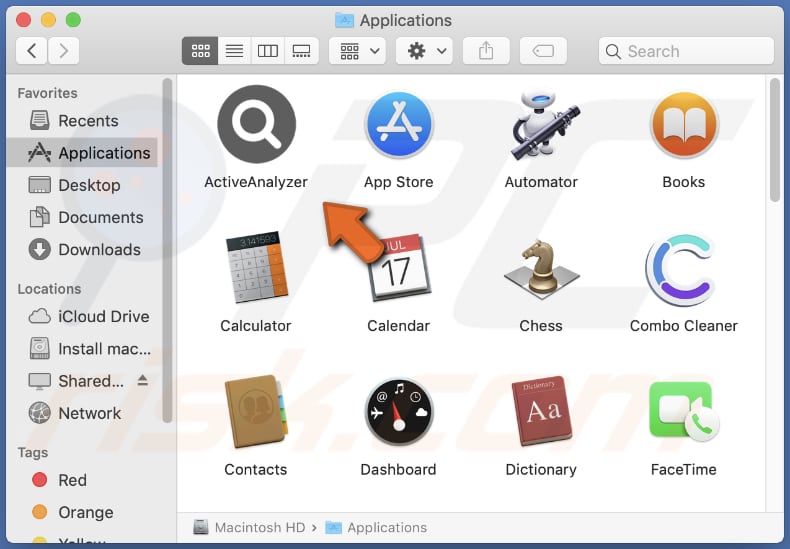The width and height of the screenshot is (790, 549).
Task: Switch to column view
Action: pos(268,51)
